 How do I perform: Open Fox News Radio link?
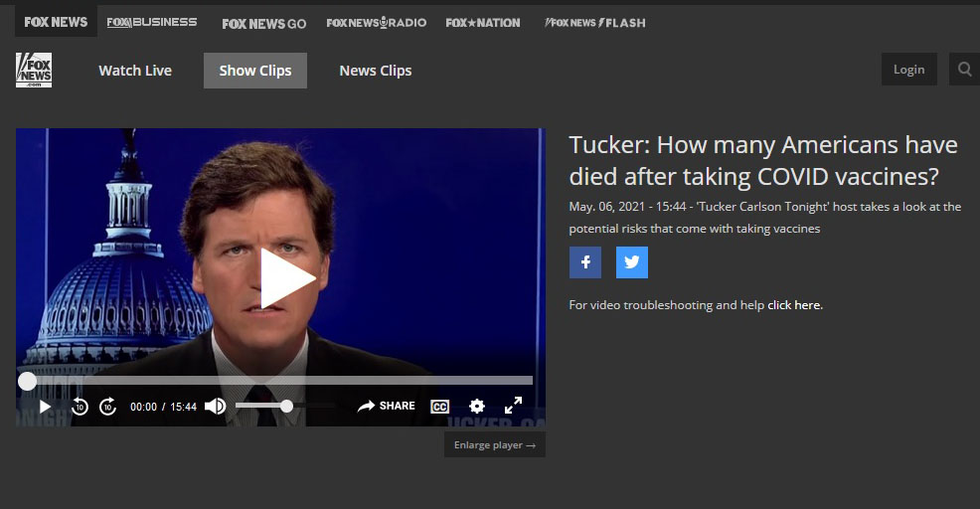pyautogui.click(x=377, y=23)
